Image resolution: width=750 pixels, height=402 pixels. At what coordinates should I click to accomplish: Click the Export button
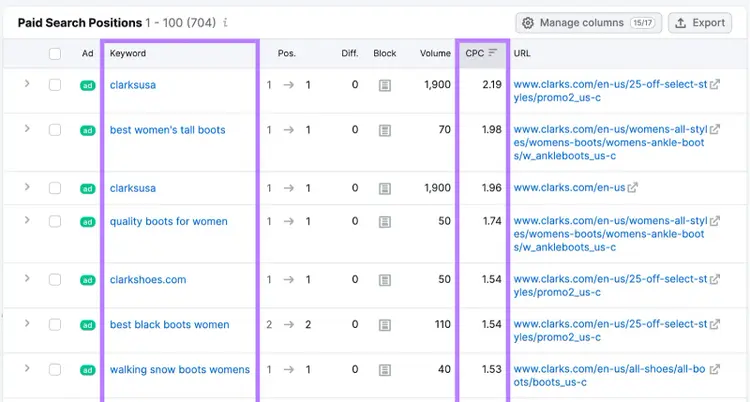pos(700,23)
